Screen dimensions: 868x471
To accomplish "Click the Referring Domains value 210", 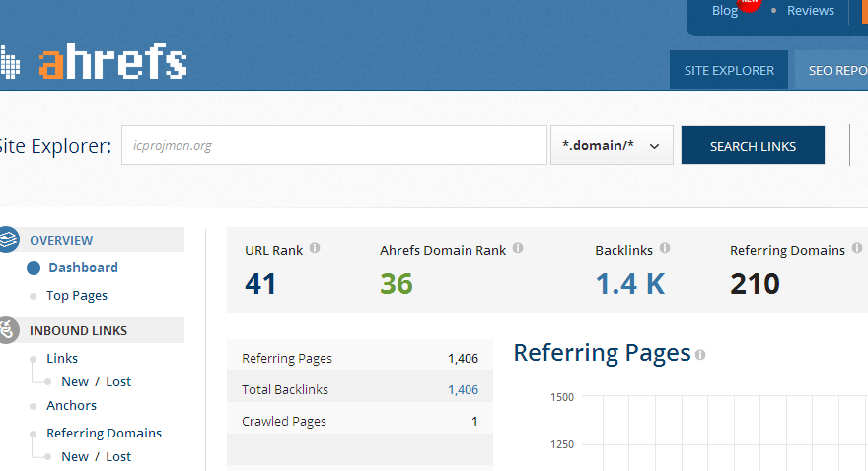I will [755, 284].
